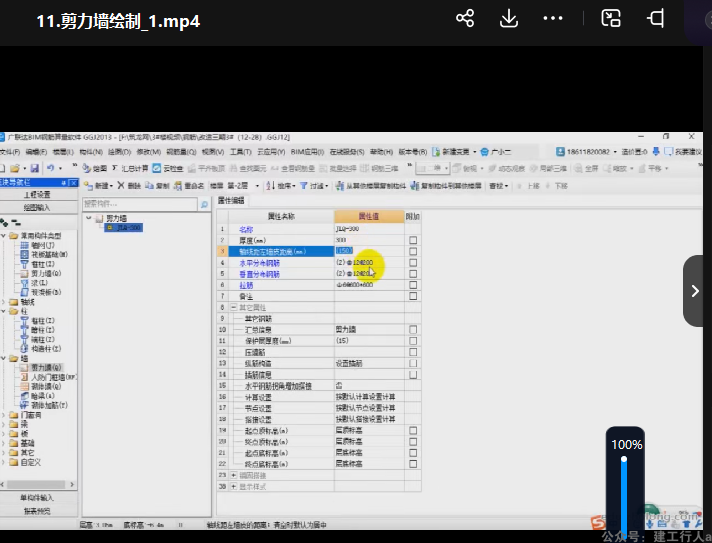712x543 pixels.
Task: Click the picture-in-picture icon in player header
Action: pyautogui.click(x=611, y=19)
